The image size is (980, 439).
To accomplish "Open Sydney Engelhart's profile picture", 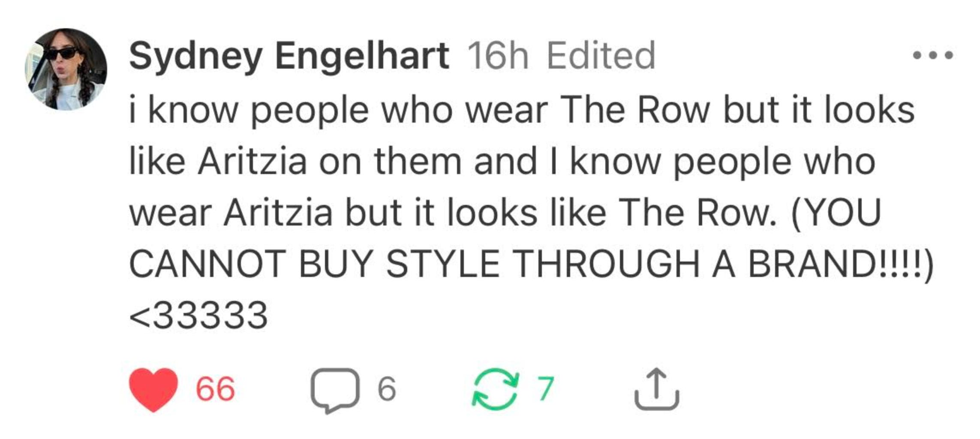I will pos(66,69).
